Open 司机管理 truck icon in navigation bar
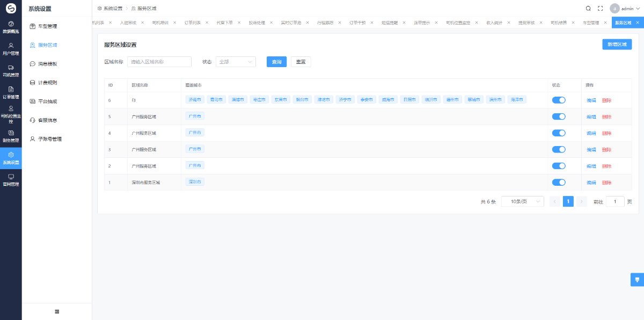 point(11,68)
